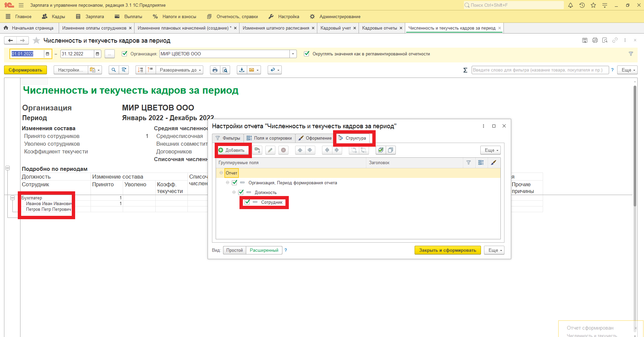Collapse the Отчет tree node

pyautogui.click(x=221, y=173)
